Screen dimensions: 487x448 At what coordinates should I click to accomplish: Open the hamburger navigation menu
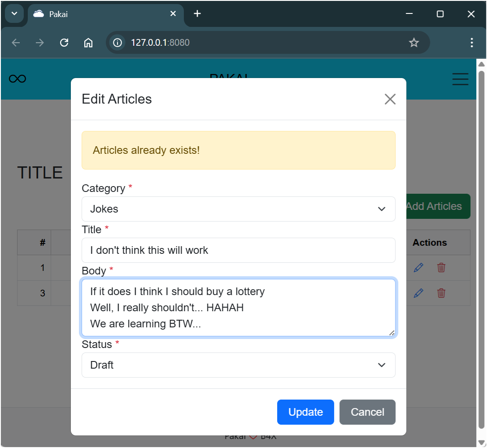click(460, 79)
